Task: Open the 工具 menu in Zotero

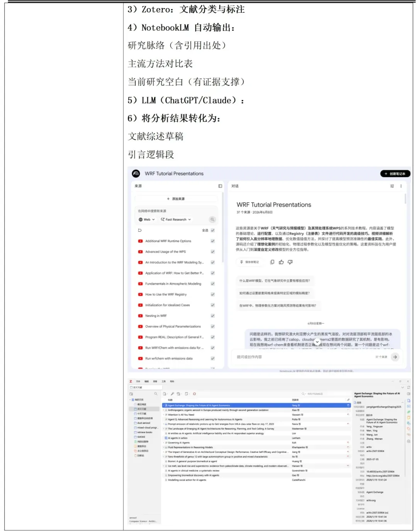Action: point(163,381)
